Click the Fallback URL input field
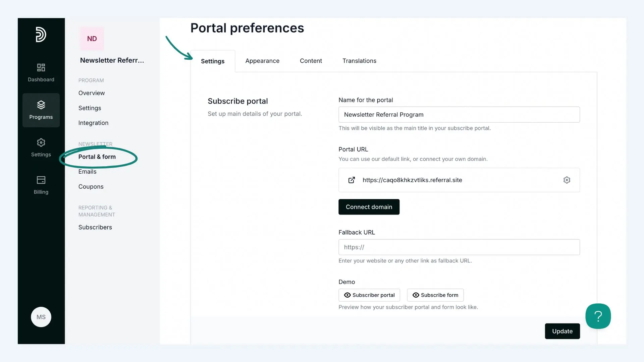644x362 pixels. [459, 247]
